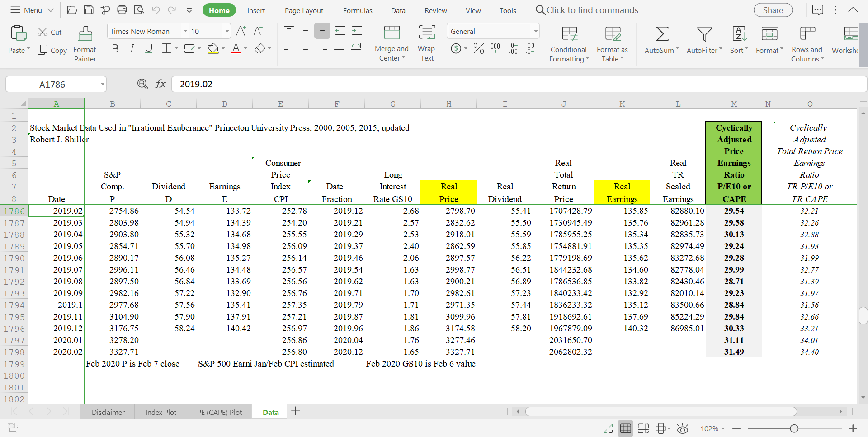Expand the number format General dropdown

(x=535, y=31)
